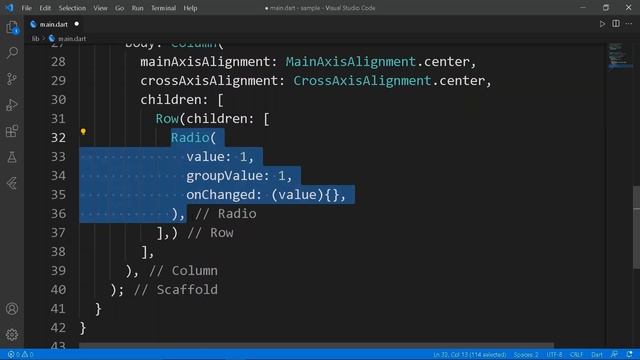
Task: Open the editor More Actions ellipsis
Action: (x=629, y=24)
